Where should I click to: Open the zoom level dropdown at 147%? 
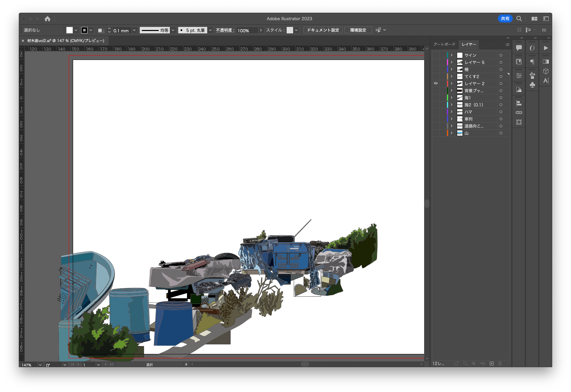[x=40, y=365]
